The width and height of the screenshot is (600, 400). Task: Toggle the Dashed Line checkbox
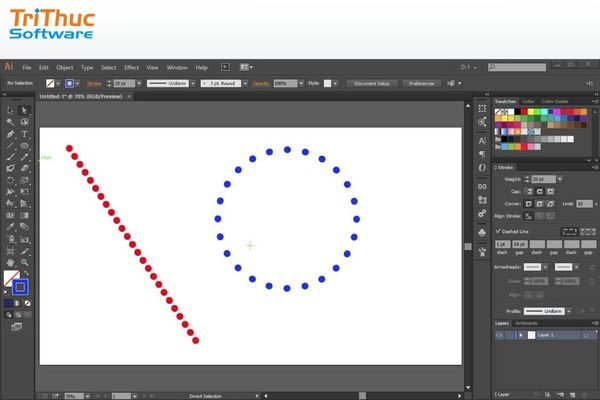point(498,231)
